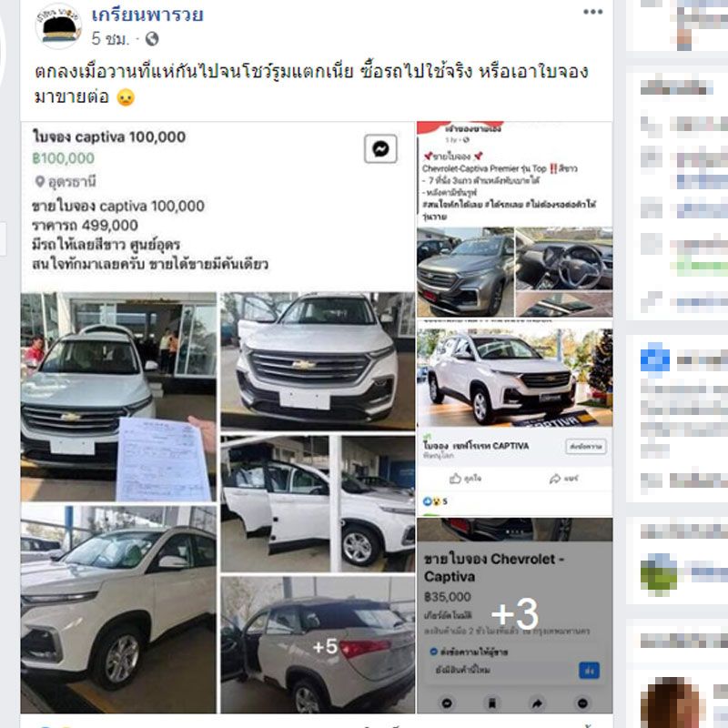The height and width of the screenshot is (728, 728).
Task: Click the Messenger icon on Captiva listing
Action: tap(380, 149)
